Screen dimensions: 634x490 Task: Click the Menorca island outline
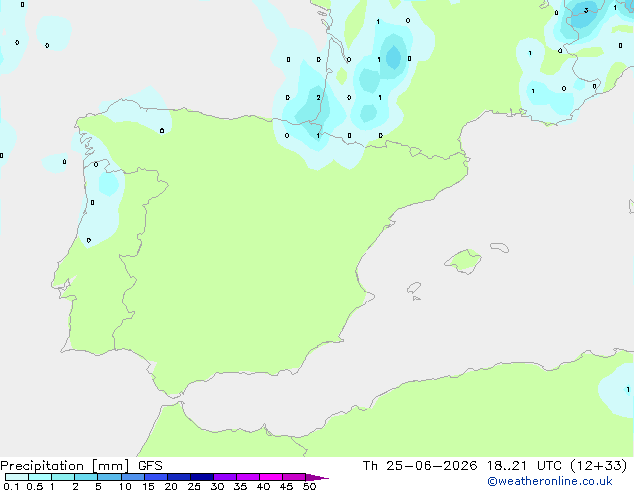point(500,247)
